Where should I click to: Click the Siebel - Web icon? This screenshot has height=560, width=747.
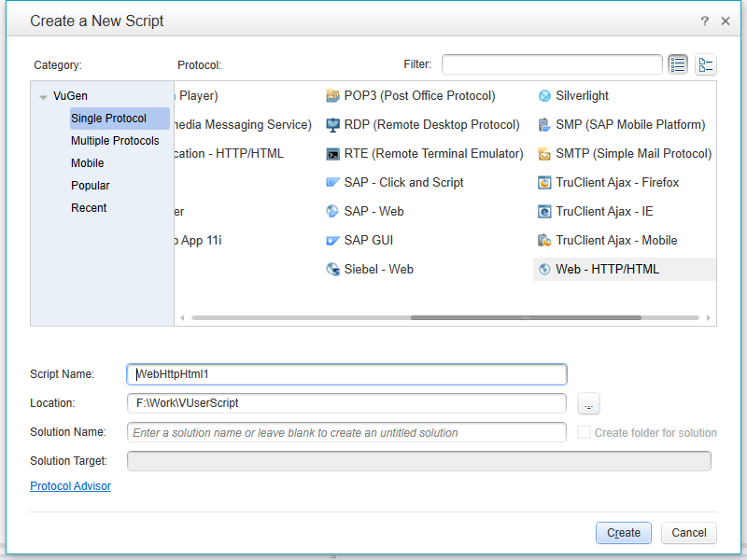coord(332,270)
